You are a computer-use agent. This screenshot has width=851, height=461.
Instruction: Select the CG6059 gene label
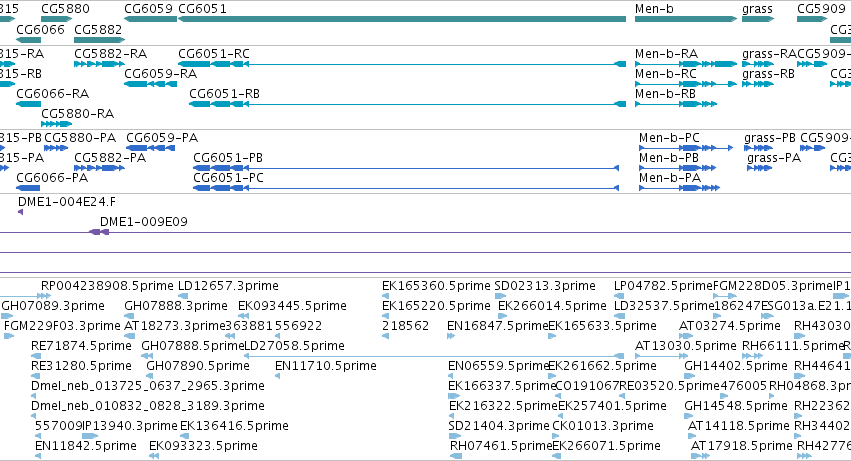point(148,9)
